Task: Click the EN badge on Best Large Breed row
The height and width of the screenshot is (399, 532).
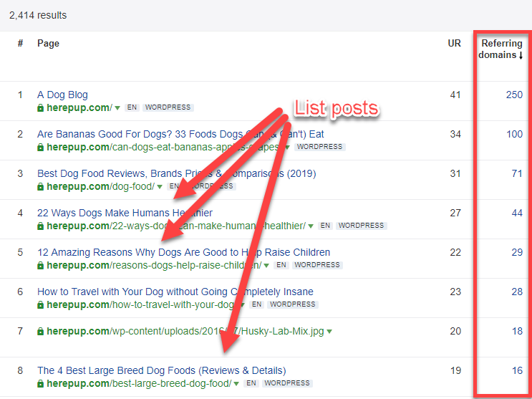Action: [251, 383]
